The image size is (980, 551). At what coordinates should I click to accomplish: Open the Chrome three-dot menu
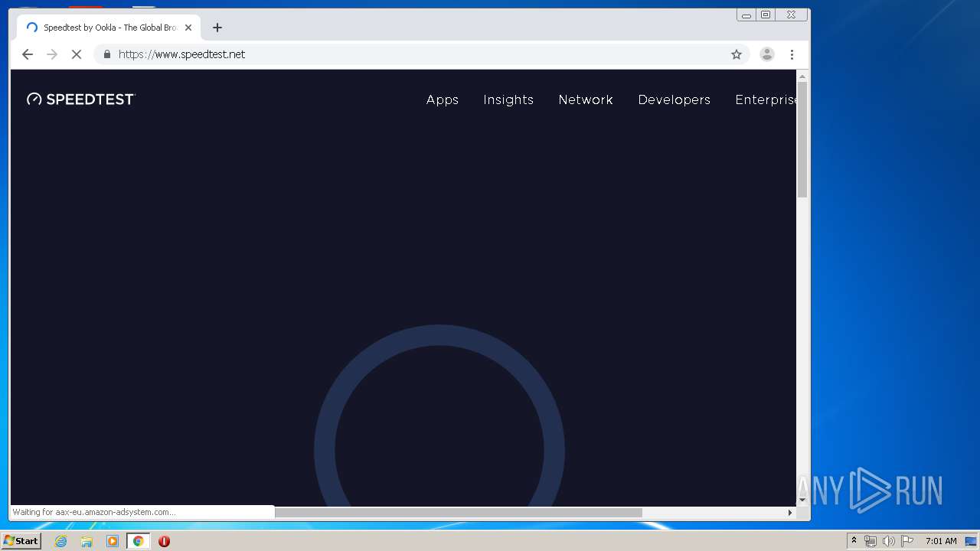(792, 54)
